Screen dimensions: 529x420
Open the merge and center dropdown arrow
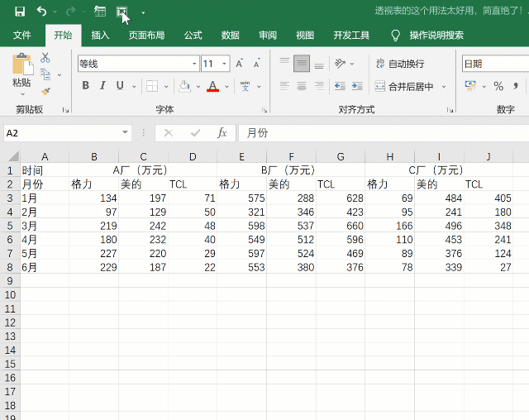click(444, 87)
